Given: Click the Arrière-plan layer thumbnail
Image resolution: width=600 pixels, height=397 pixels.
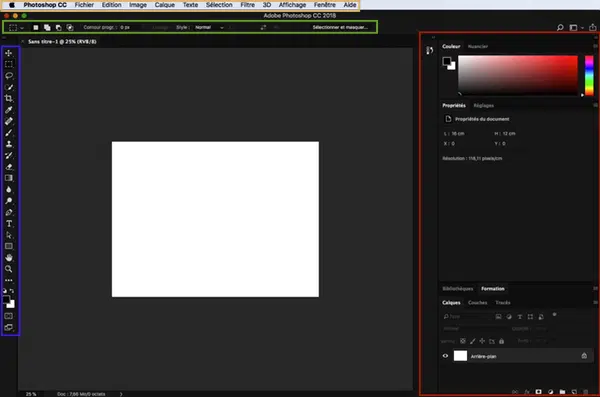Looking at the screenshot, I should tap(460, 356).
